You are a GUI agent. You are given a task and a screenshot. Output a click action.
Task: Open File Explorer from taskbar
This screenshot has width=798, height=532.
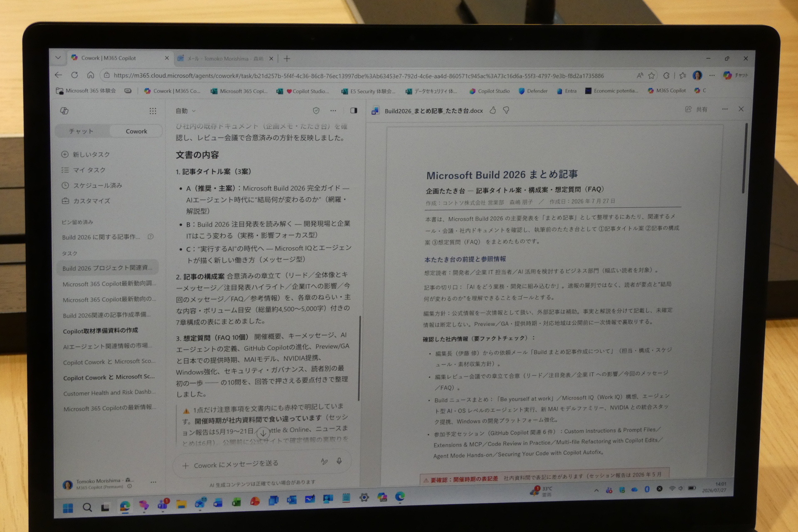(x=181, y=504)
